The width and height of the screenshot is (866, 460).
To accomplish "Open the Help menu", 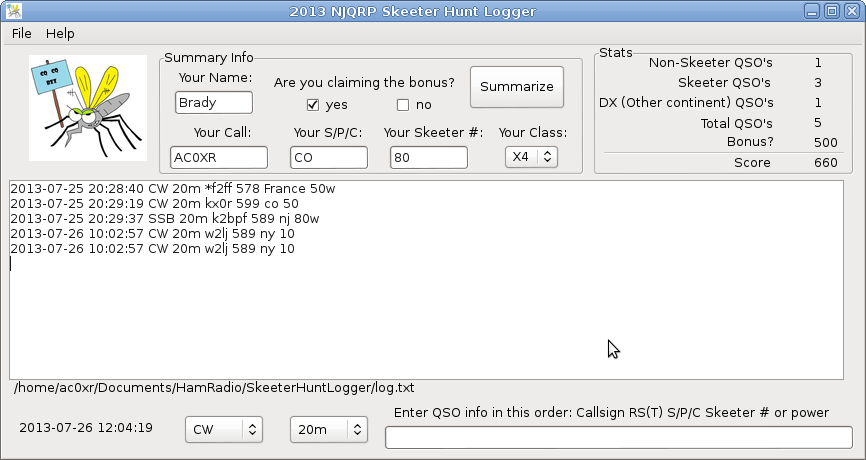I will [x=60, y=34].
